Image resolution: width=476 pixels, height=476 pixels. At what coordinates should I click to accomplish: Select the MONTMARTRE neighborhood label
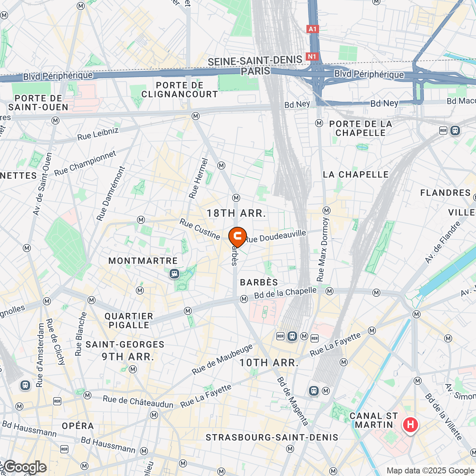click(143, 261)
